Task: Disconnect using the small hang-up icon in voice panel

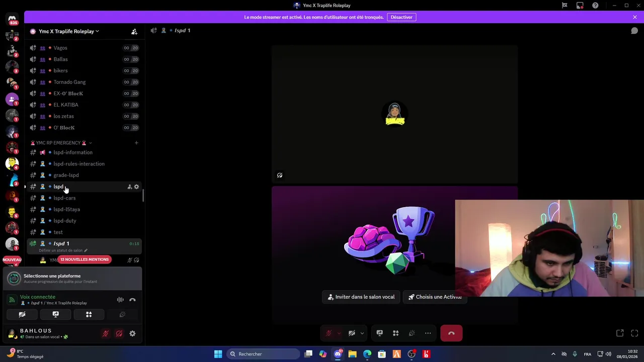Action: click(x=132, y=300)
